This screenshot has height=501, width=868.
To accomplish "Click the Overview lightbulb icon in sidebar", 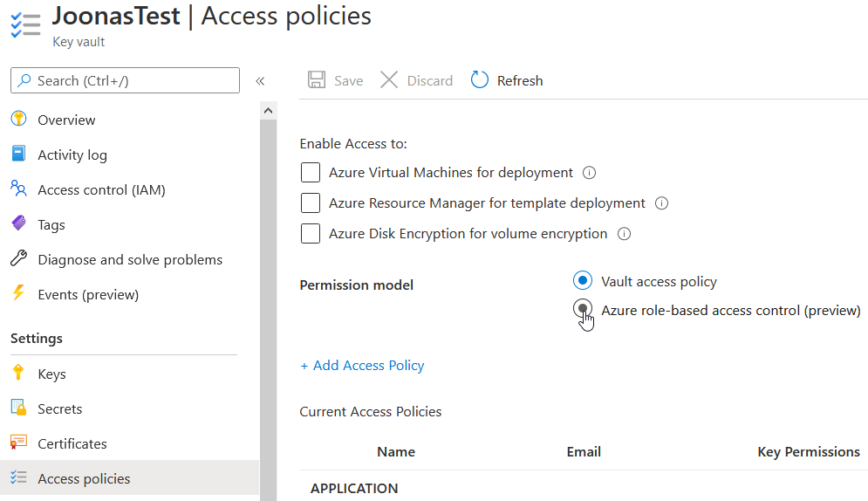I will (18, 120).
